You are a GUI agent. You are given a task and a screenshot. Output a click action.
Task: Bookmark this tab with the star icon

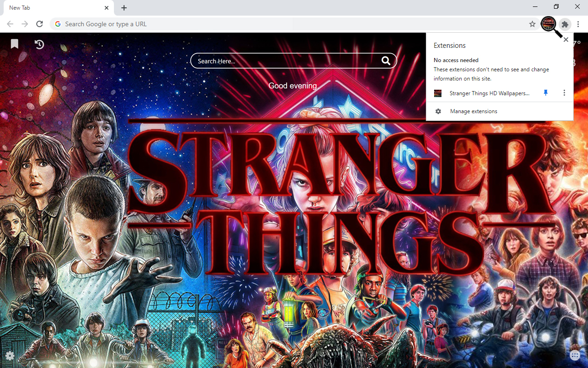532,24
